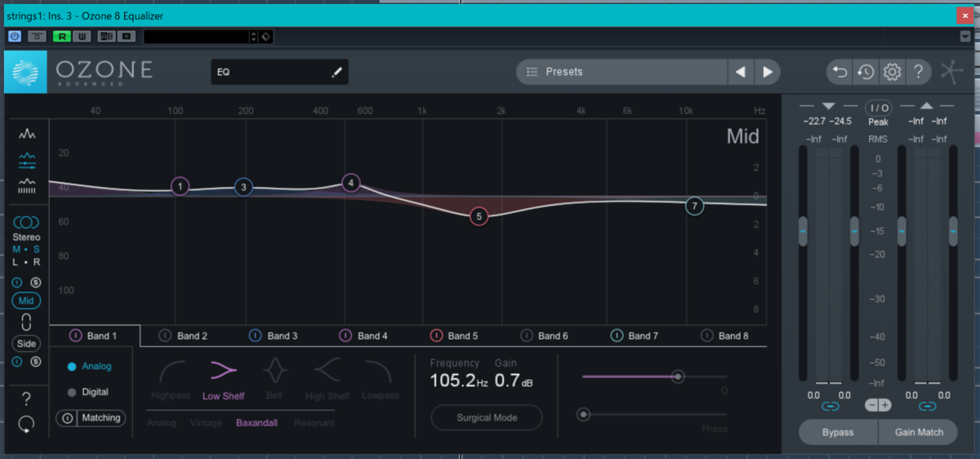
Task: Switch to the Band 7 tab
Action: [x=635, y=336]
